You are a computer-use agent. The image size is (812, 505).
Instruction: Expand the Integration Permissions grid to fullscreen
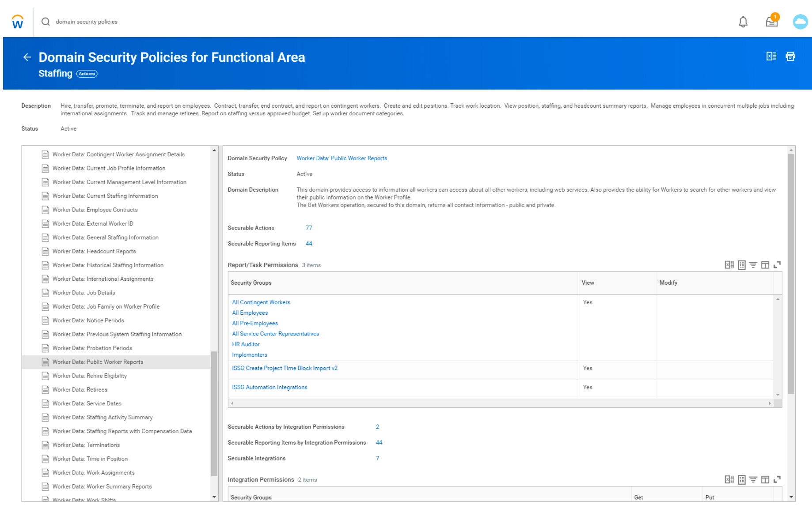pyautogui.click(x=778, y=479)
